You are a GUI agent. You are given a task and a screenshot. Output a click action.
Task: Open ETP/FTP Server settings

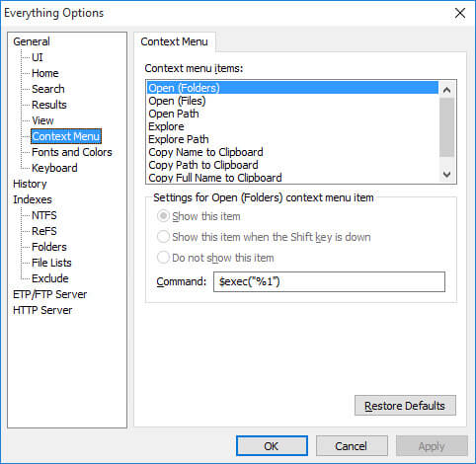tap(50, 294)
